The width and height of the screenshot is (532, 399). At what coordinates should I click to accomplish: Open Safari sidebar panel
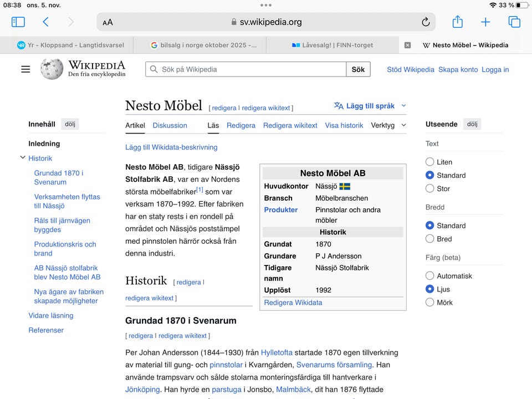coord(18,22)
